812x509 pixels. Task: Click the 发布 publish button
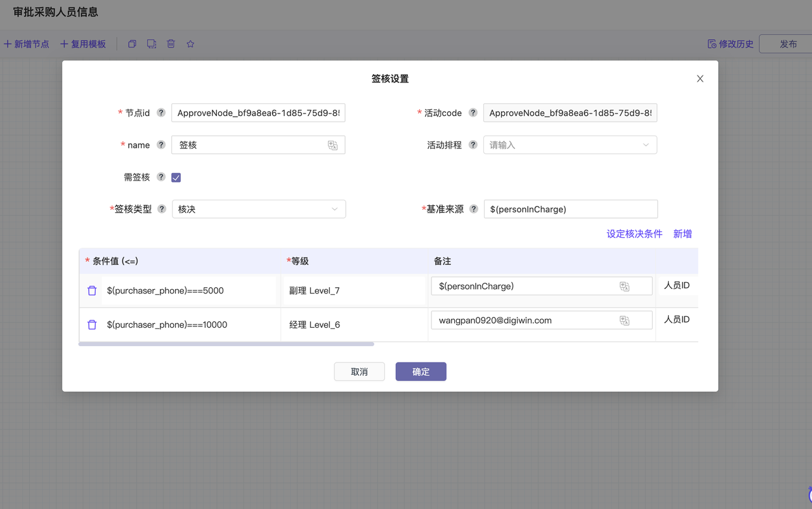pyautogui.click(x=789, y=44)
